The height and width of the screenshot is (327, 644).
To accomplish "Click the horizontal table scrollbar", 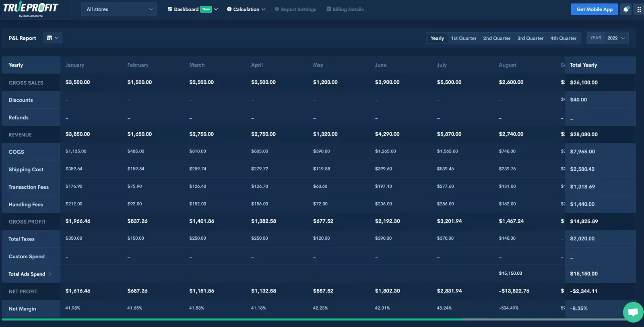I will pos(232,319).
